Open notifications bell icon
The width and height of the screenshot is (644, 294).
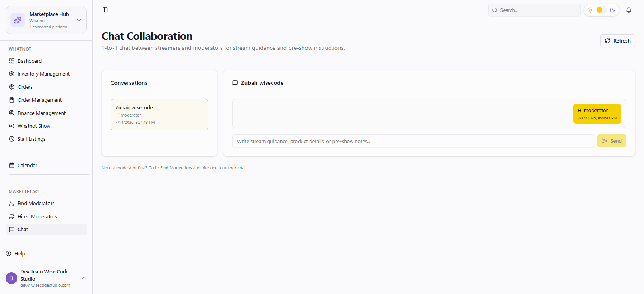(629, 10)
